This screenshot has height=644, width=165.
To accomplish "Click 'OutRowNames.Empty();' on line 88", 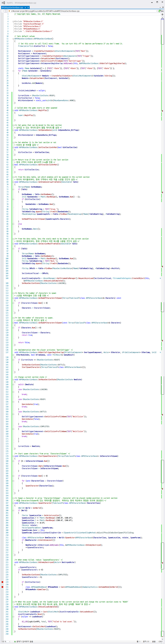I will point(31,229).
